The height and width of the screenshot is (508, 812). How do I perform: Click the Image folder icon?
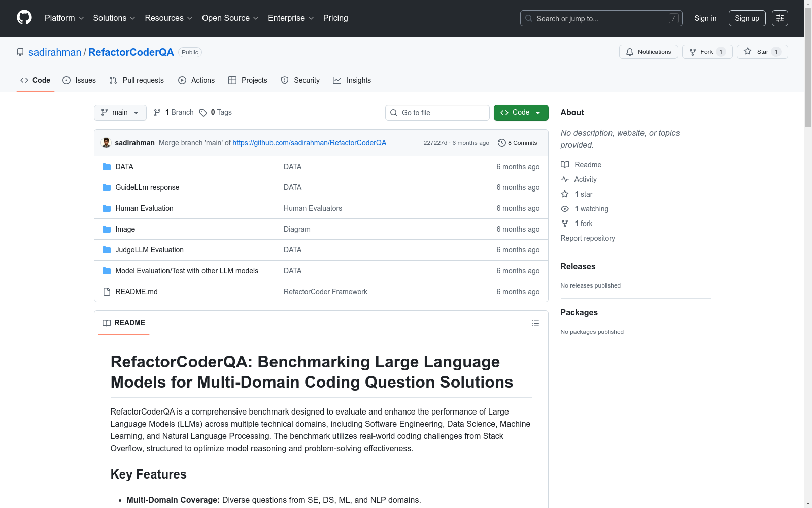[107, 229]
